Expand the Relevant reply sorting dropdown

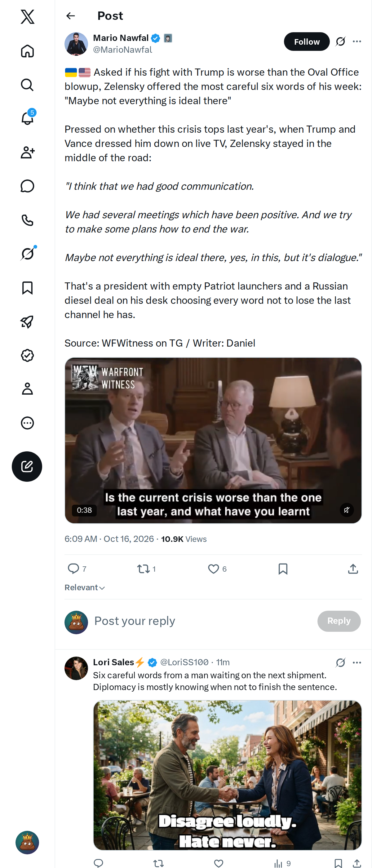coord(85,587)
